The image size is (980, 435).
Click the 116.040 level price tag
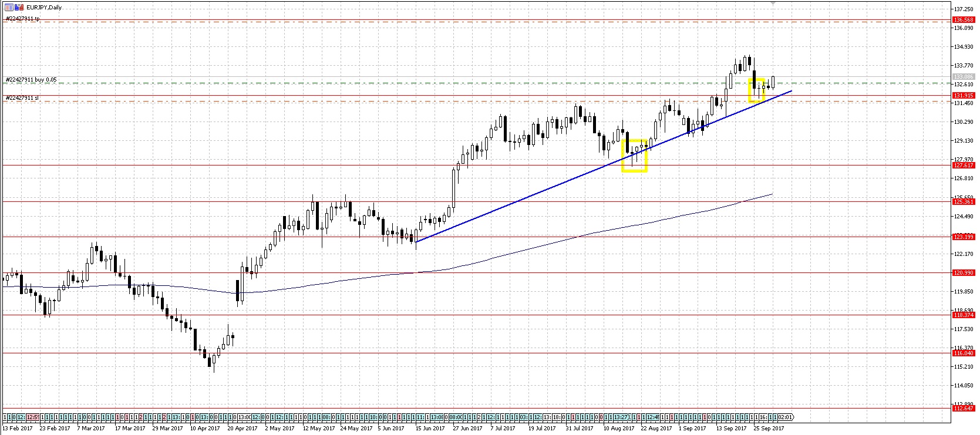[965, 353]
